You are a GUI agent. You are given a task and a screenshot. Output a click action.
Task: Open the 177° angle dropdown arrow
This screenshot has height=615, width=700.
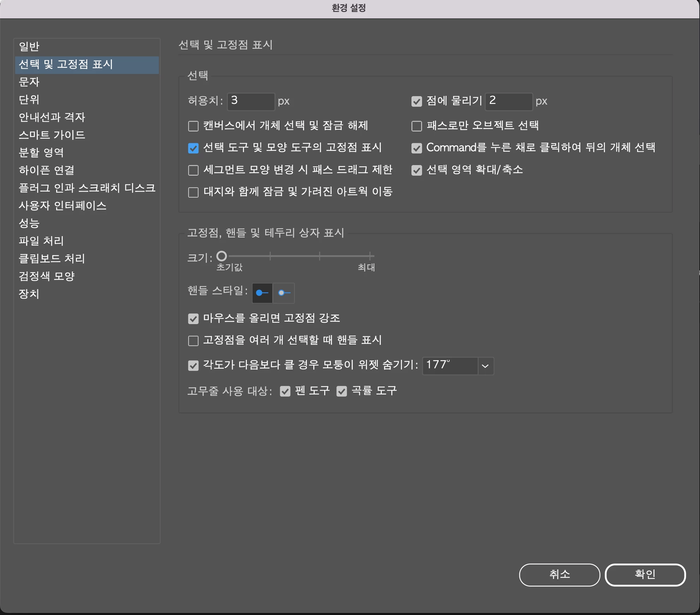[485, 366]
